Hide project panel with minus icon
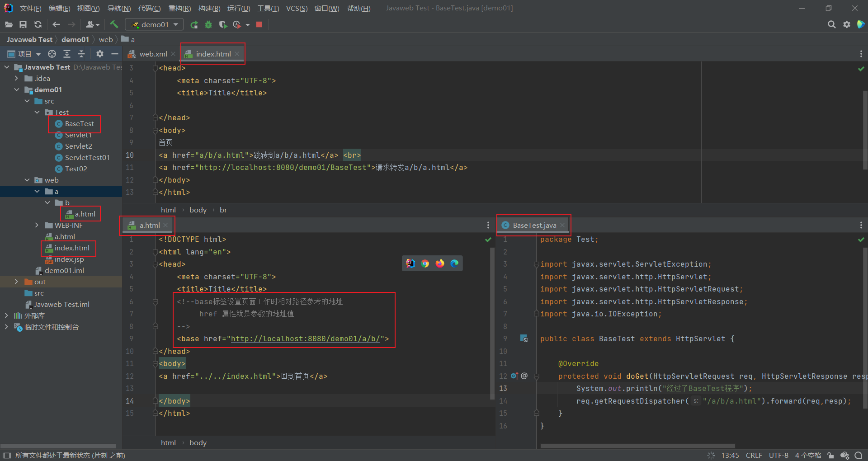The image size is (868, 461). pos(115,54)
